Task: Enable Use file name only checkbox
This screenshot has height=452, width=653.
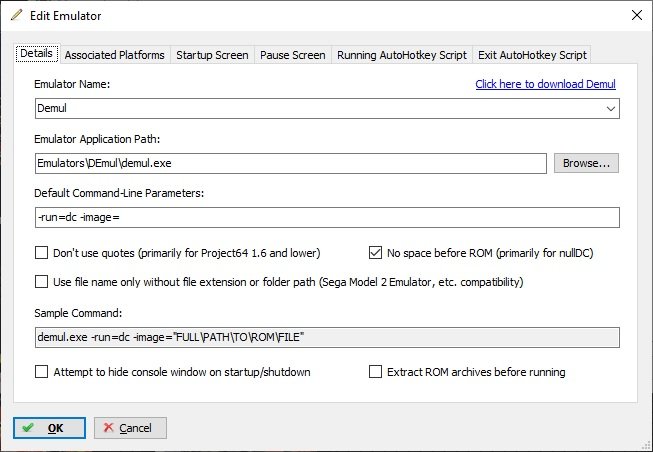Action: (41, 282)
